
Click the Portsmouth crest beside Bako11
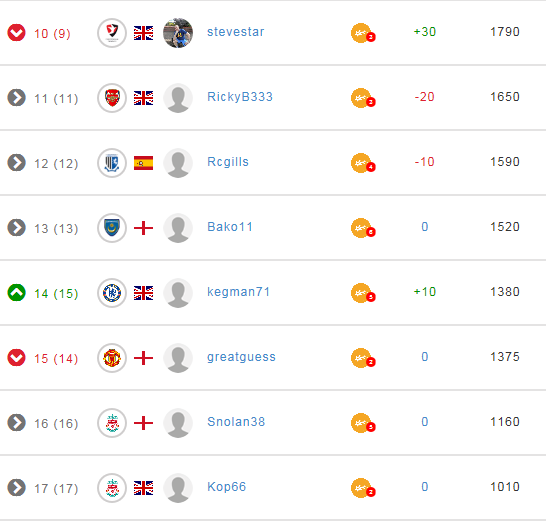[112, 228]
